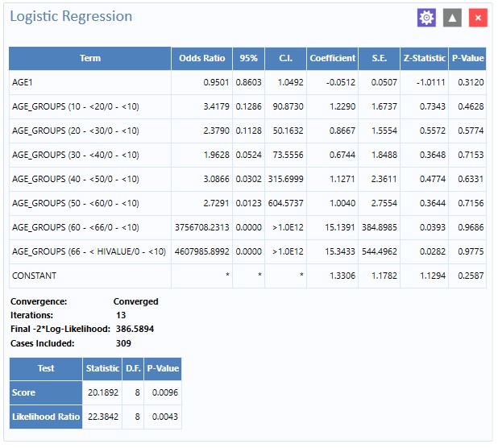498x448 pixels.
Task: Click the Z-Statistic column header
Action: click(x=425, y=59)
